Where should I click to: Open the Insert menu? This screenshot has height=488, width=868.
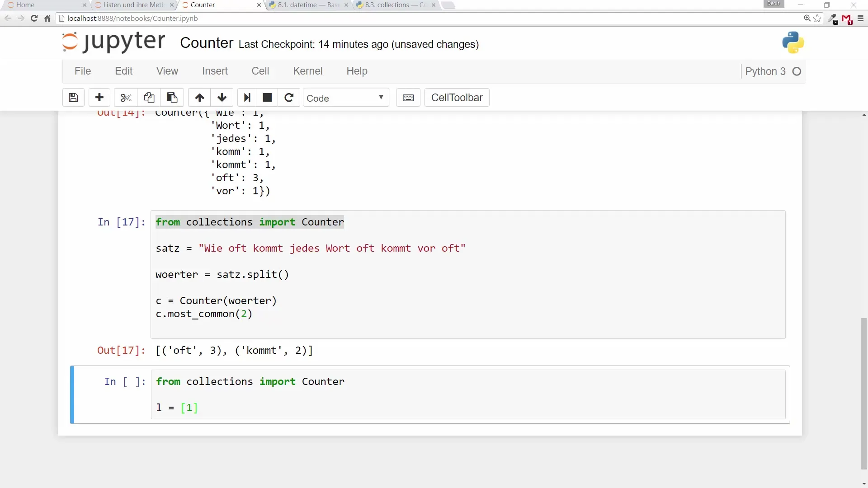coord(215,71)
